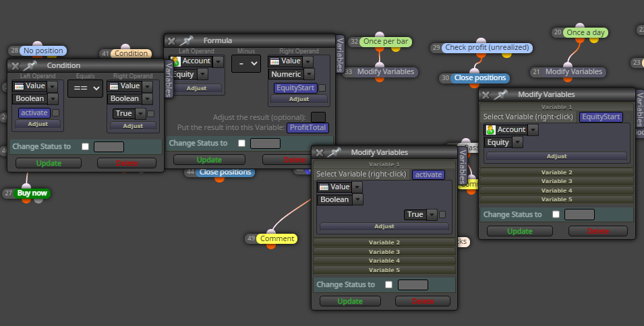Click the ProfitTotal result variable field
This screenshot has width=644, height=326.
pos(308,127)
